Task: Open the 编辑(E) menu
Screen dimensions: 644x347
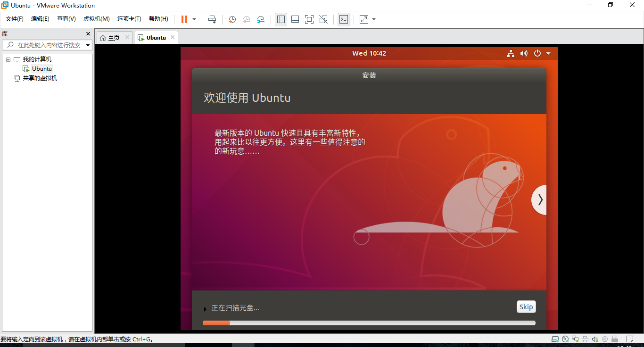Action: pyautogui.click(x=40, y=19)
